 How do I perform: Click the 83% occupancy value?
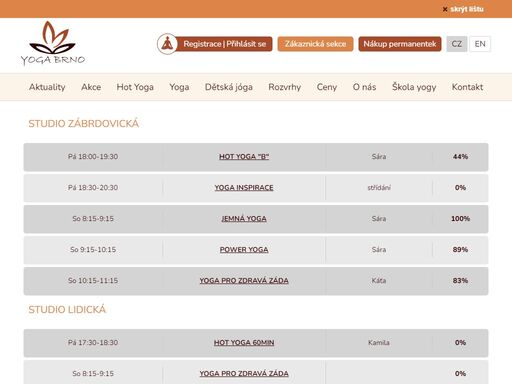coord(460,281)
